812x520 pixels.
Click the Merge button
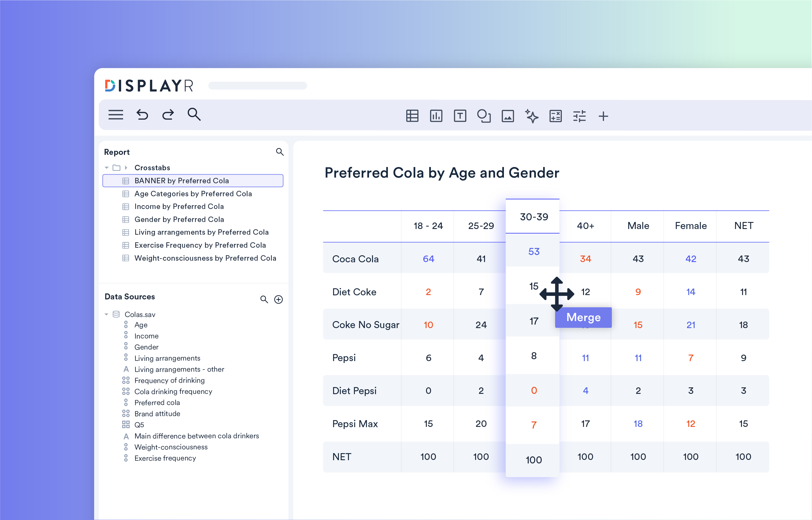[583, 318]
